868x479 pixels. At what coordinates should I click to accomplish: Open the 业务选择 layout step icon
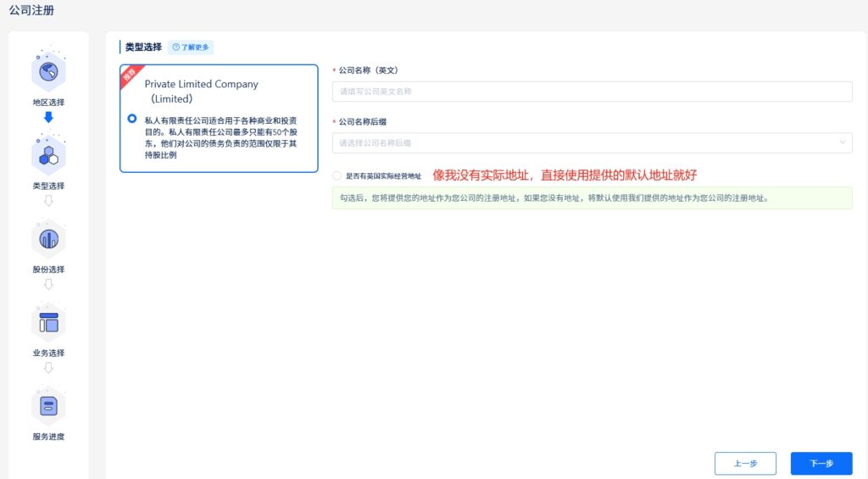48,322
